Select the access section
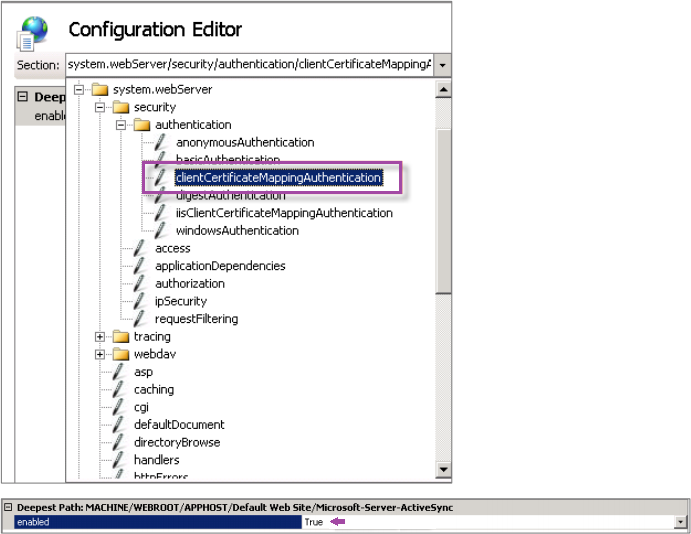This screenshot has height=534, width=691. coord(173,248)
